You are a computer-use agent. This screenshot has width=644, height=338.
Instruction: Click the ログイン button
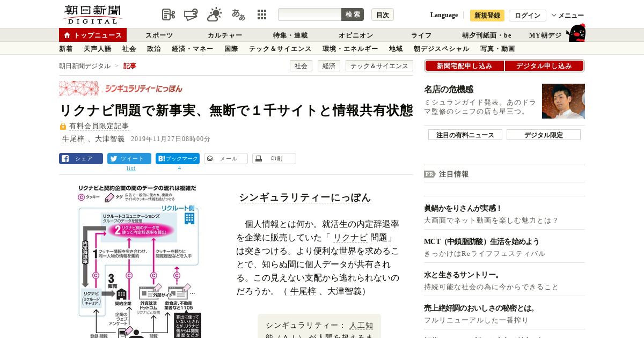click(x=528, y=15)
